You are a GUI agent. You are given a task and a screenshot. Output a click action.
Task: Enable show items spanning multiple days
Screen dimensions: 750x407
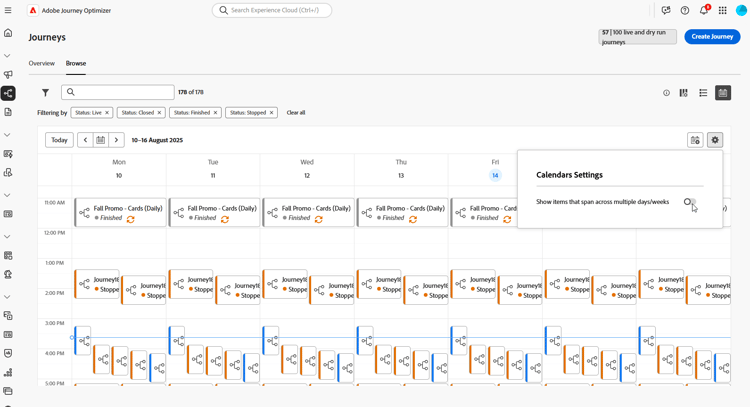click(x=689, y=202)
